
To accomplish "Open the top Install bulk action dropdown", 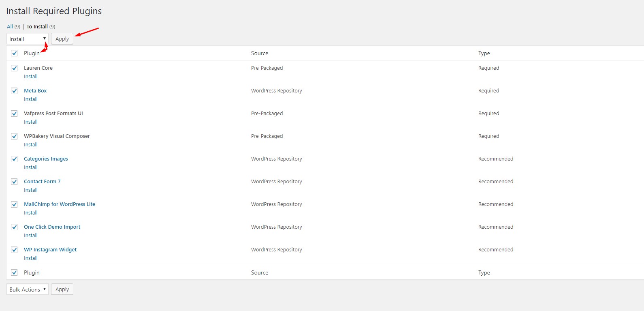I will (27, 39).
